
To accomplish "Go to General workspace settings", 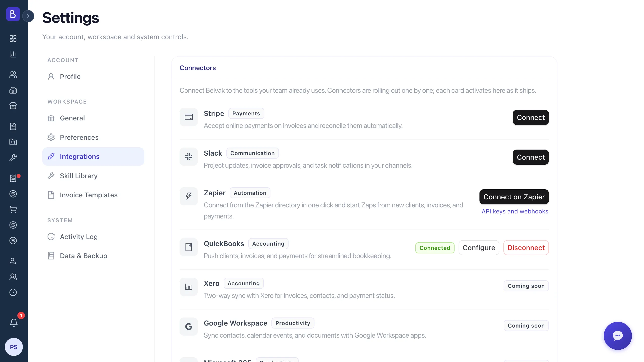I will pos(93,118).
